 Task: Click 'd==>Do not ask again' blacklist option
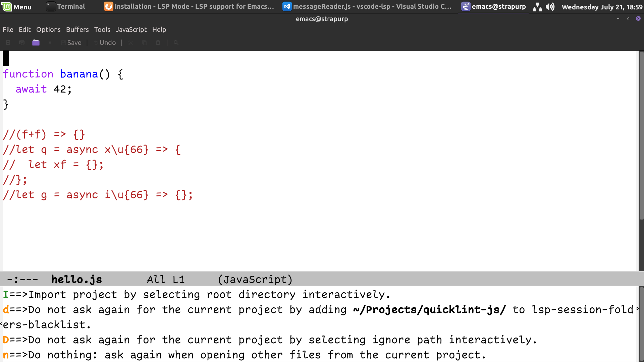319,317
